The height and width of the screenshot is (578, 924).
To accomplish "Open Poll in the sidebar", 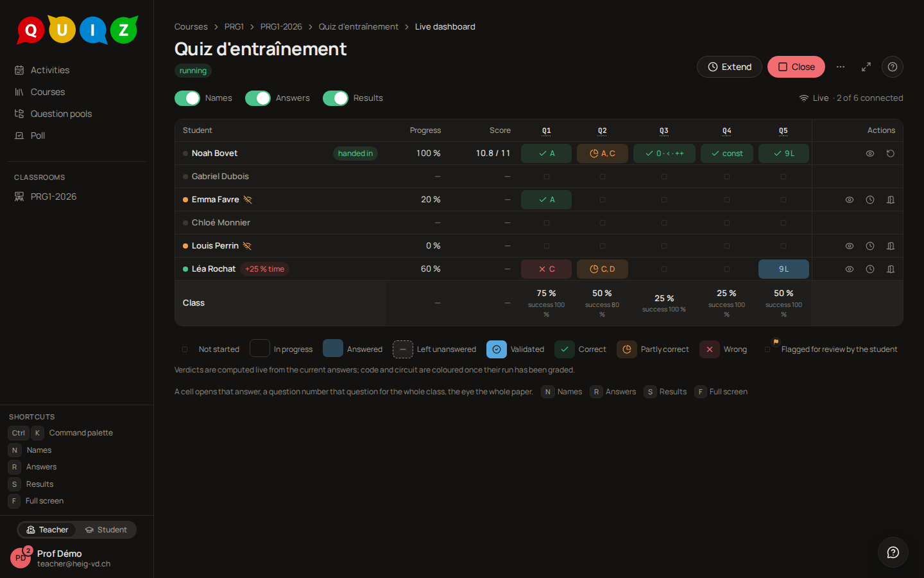I will click(x=77, y=136).
